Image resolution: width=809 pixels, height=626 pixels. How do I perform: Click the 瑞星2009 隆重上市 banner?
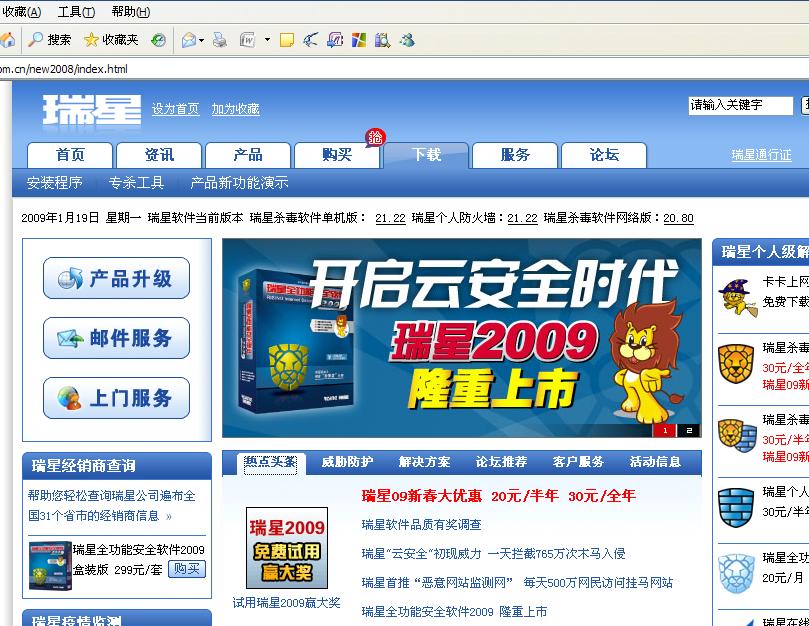tap(462, 338)
